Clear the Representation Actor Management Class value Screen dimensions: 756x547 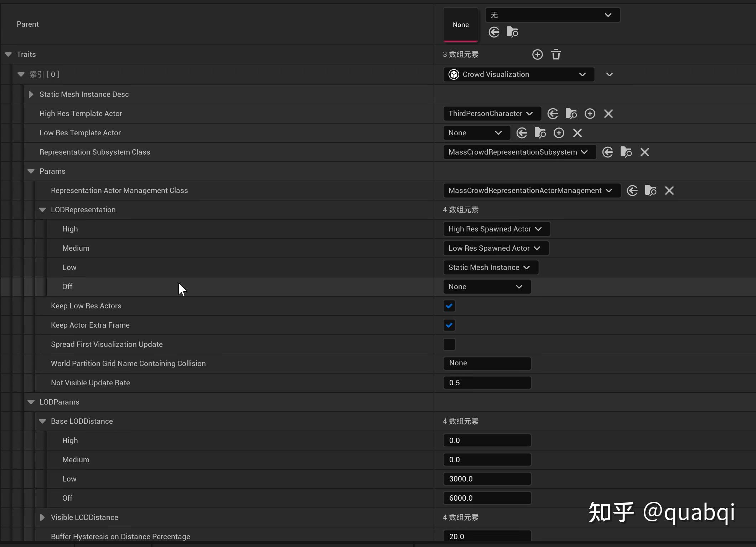(x=669, y=191)
